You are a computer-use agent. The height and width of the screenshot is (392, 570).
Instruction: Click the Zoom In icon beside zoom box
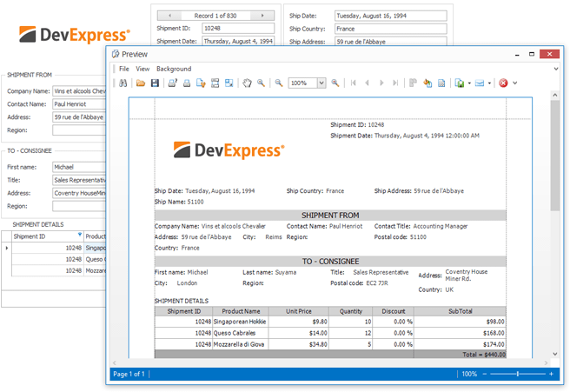point(335,83)
